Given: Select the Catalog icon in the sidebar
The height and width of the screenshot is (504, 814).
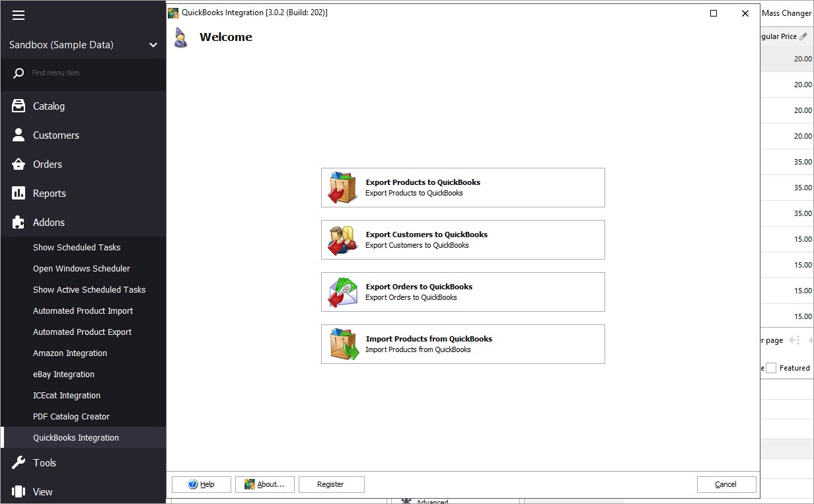Looking at the screenshot, I should (x=18, y=106).
